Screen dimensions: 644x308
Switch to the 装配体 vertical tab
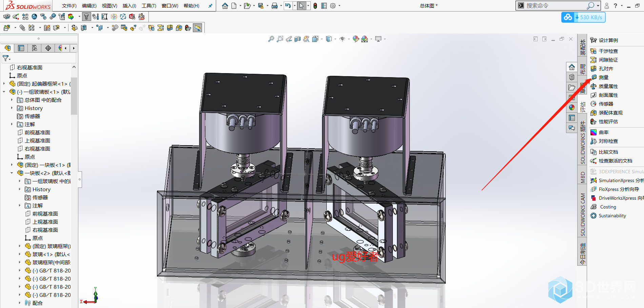click(x=583, y=47)
